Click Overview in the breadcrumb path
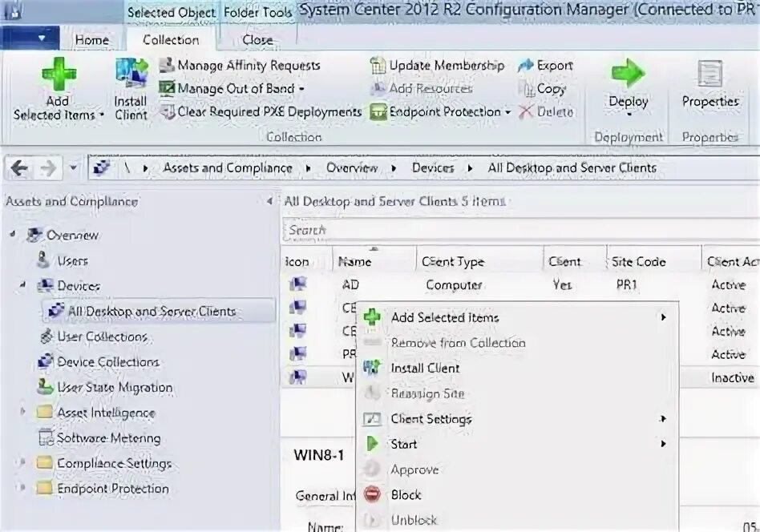The width and height of the screenshot is (760, 532). tap(352, 168)
